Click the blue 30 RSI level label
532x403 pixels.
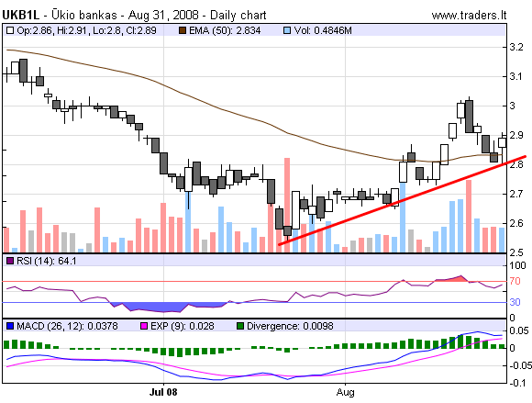pos(515,302)
